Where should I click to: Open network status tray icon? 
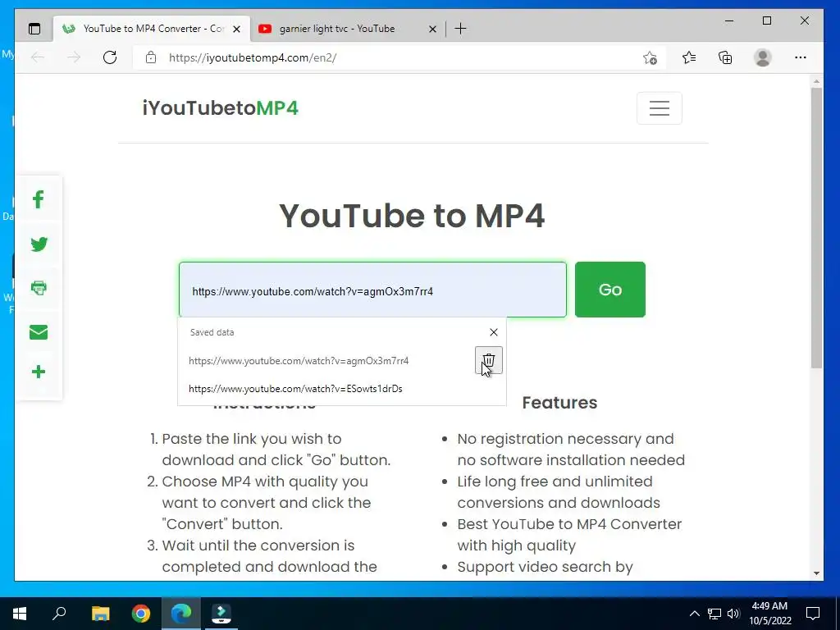(x=714, y=614)
